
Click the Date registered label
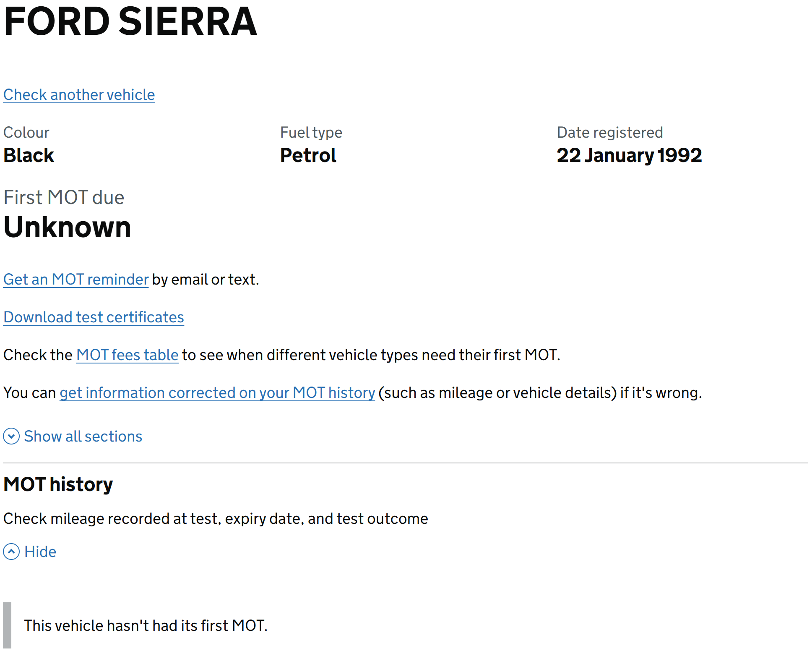609,133
